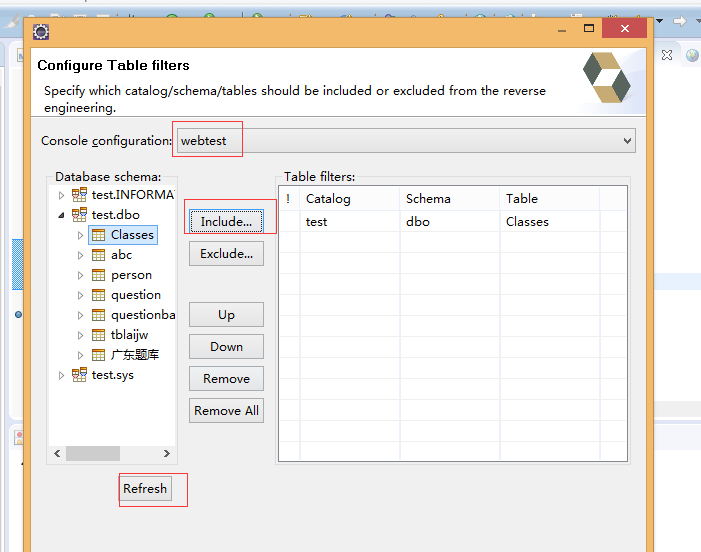Screen dimensions: 701x552
Task: Click the tblaijw table icon
Action: (98, 335)
